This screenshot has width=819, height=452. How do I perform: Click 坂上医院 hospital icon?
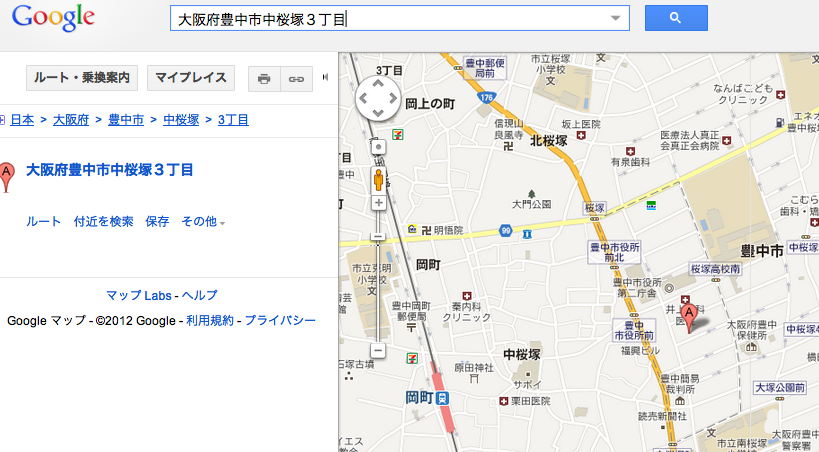point(580,136)
